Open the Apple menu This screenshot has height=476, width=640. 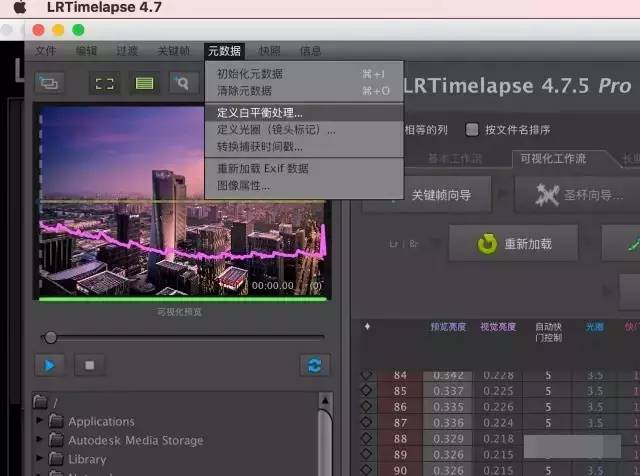pyautogui.click(x=19, y=8)
